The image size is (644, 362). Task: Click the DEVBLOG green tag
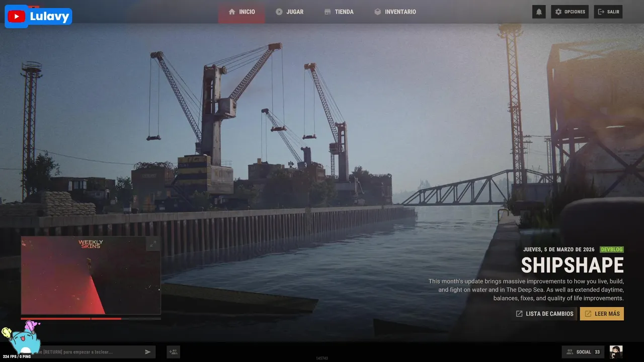pyautogui.click(x=612, y=249)
